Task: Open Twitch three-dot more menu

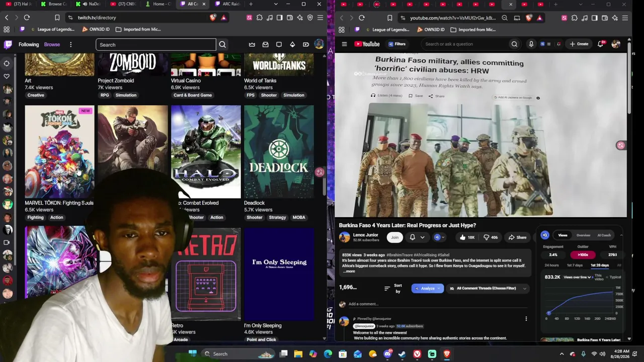Action: click(x=70, y=44)
